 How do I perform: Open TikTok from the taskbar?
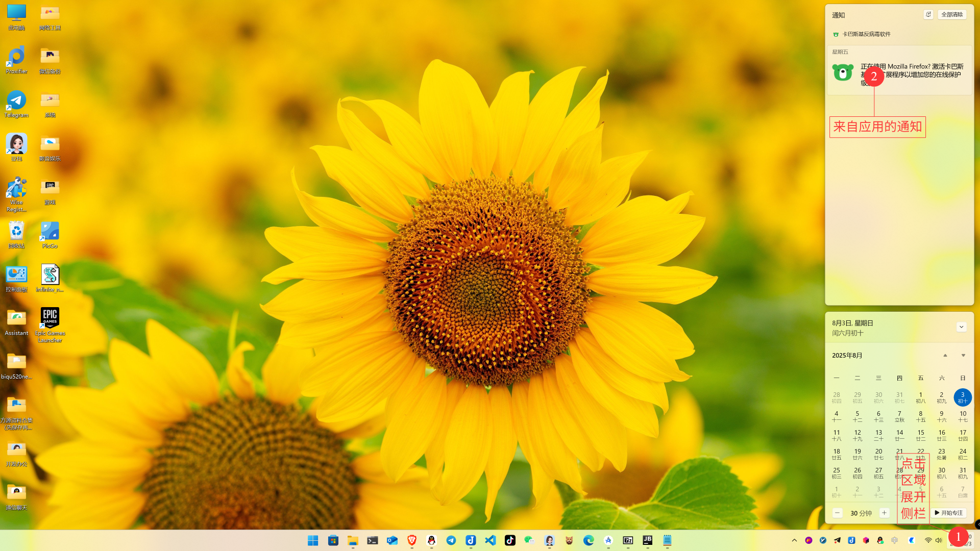pos(510,540)
